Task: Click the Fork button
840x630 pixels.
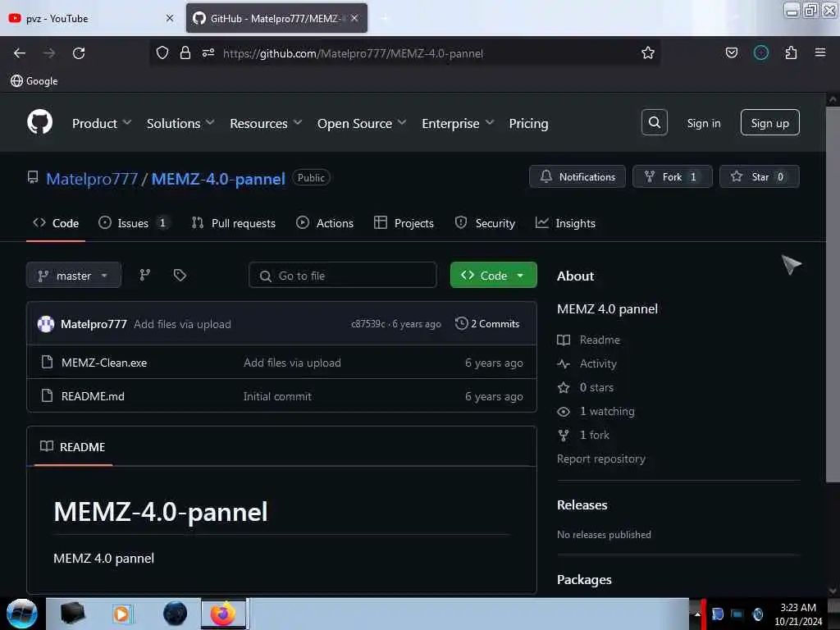Action: [x=672, y=177]
